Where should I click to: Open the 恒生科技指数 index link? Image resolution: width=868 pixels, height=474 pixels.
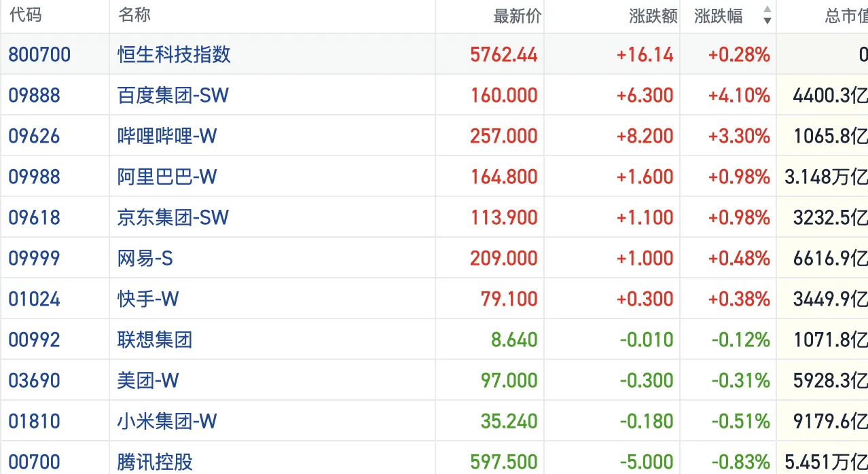tap(174, 54)
